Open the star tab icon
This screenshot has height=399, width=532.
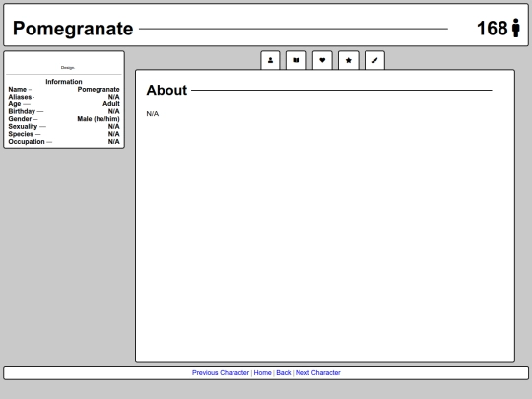(349, 60)
